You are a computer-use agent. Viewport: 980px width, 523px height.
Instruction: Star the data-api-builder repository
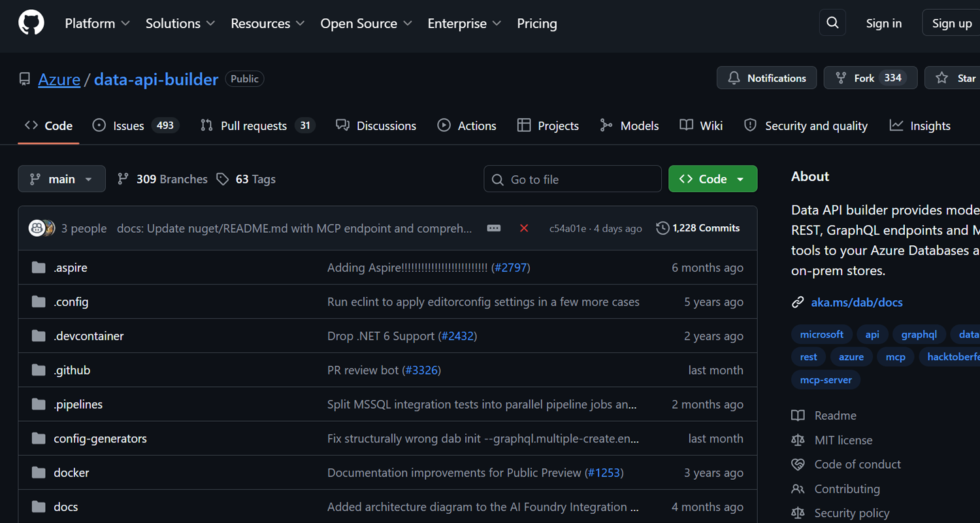pos(954,78)
